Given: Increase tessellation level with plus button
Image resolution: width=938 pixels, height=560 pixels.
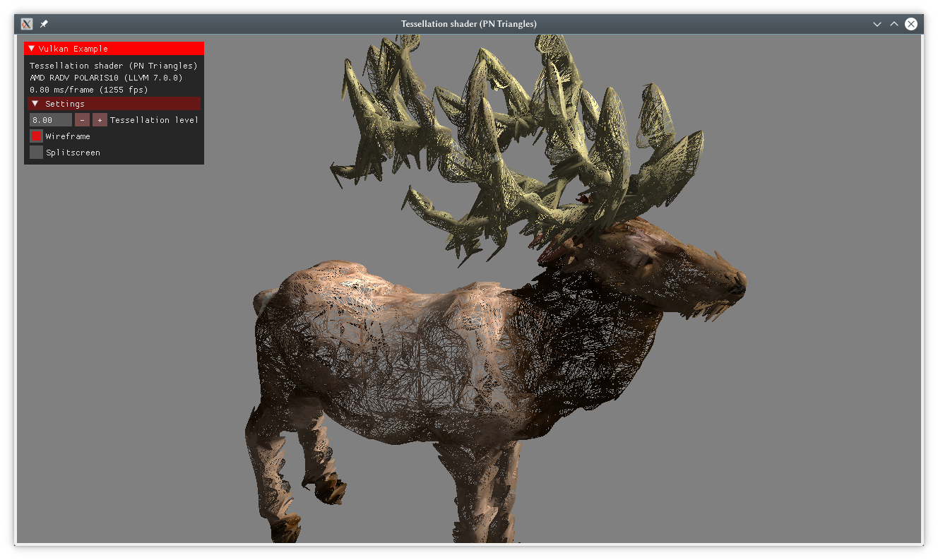Looking at the screenshot, I should (x=100, y=120).
